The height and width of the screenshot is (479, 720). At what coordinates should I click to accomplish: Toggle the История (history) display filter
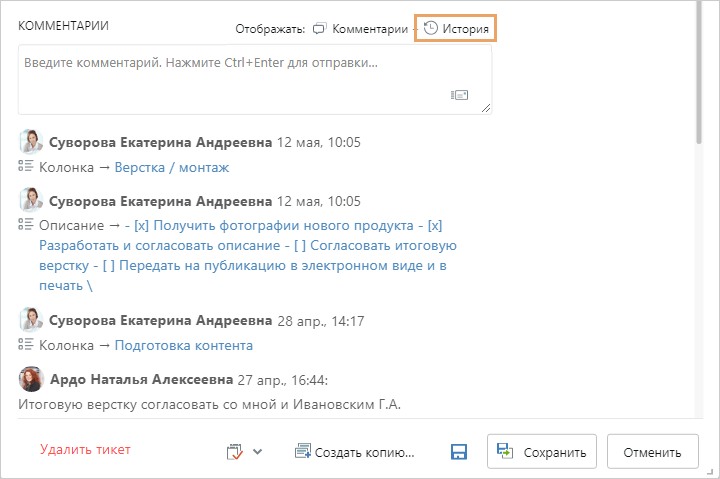[457, 29]
